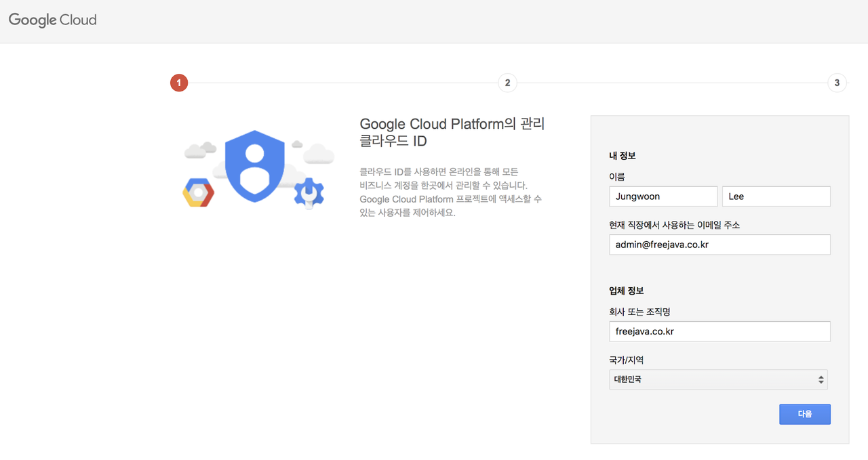Click the blue 다음 button
This screenshot has height=460, width=868.
click(x=805, y=414)
